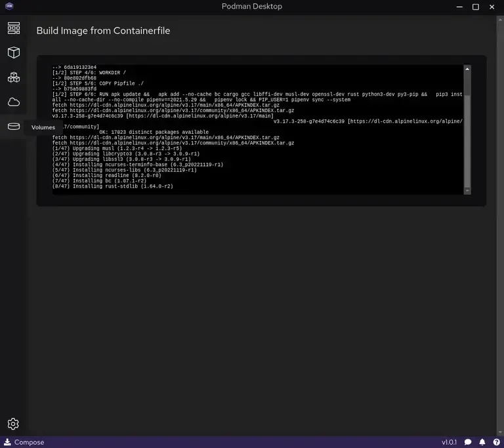Open Volumes via the disk icon
504x448 pixels.
point(14,127)
